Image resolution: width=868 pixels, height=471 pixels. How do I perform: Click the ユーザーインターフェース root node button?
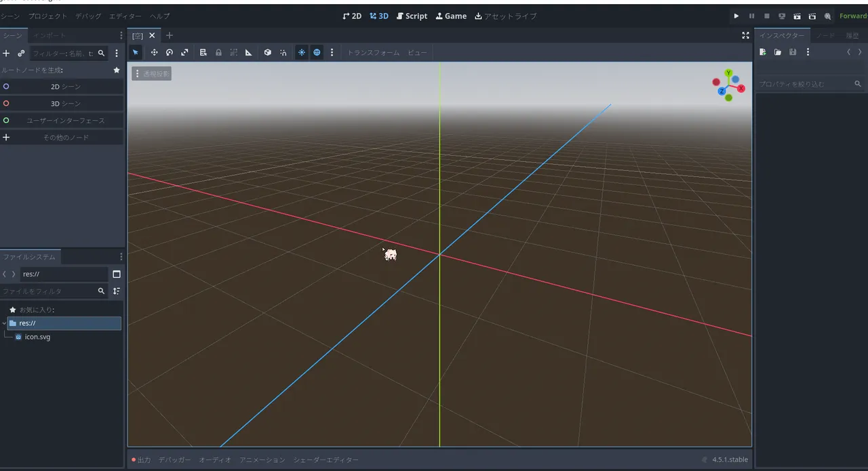point(65,121)
